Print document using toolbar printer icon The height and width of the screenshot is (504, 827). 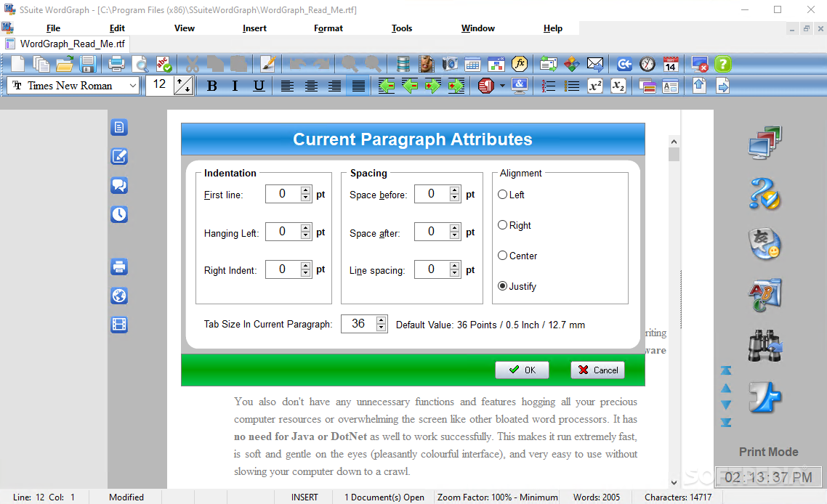click(x=116, y=65)
